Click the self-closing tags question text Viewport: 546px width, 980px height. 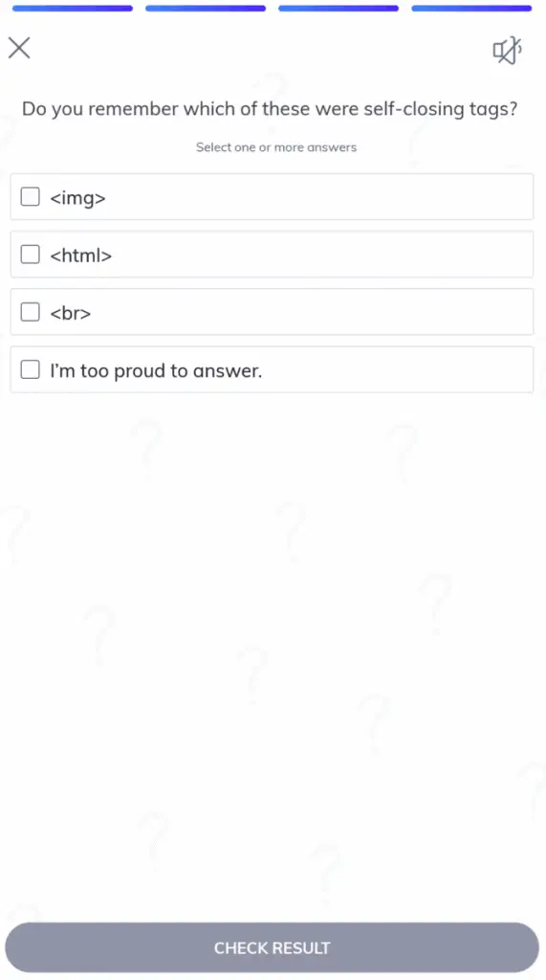(270, 109)
